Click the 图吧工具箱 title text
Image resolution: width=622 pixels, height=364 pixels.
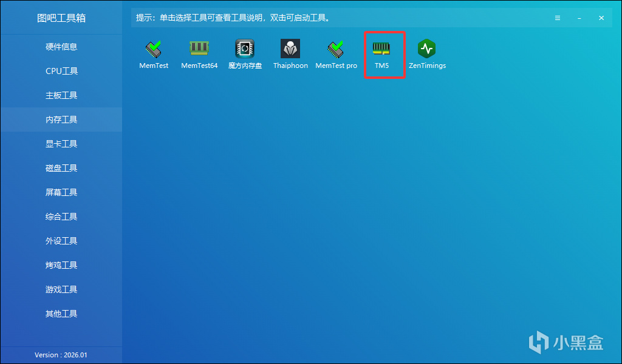coord(61,18)
